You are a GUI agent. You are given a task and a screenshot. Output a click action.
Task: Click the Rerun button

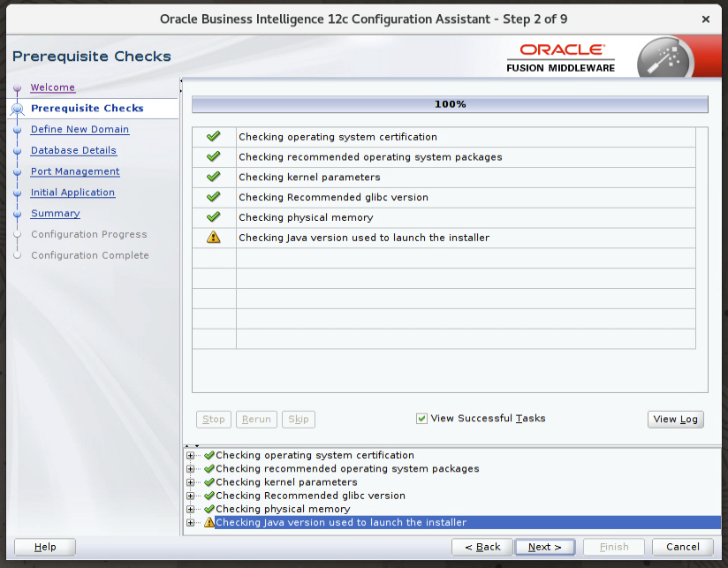tap(256, 419)
